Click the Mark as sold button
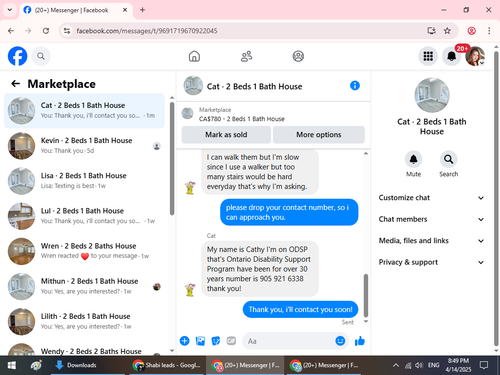 coord(226,135)
